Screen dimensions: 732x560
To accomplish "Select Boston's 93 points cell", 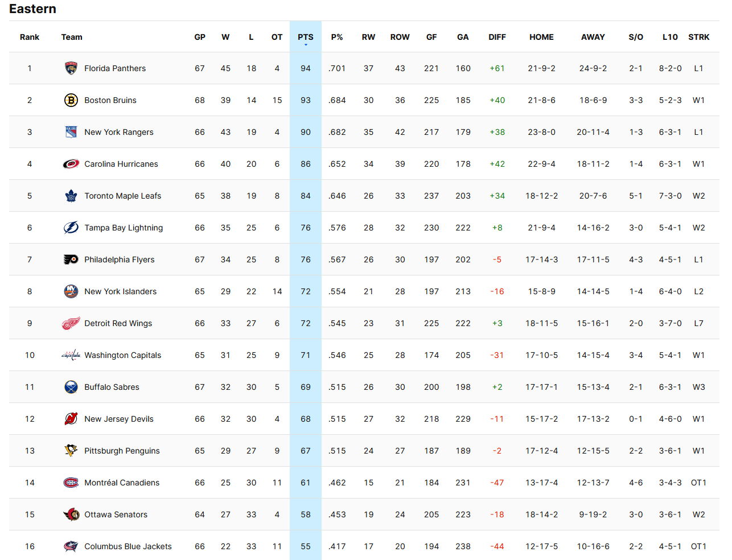I will (x=306, y=100).
